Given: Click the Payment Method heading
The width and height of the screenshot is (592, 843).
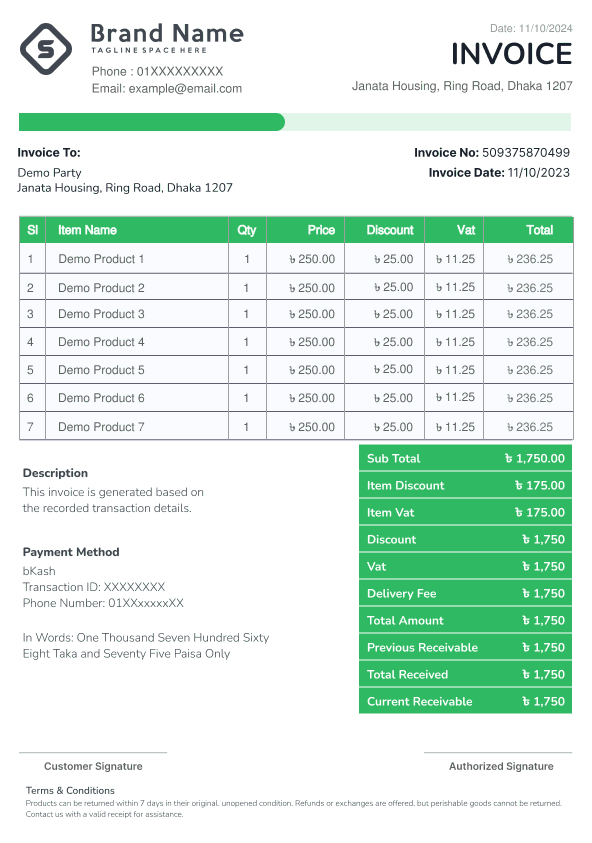Looking at the screenshot, I should 71,552.
